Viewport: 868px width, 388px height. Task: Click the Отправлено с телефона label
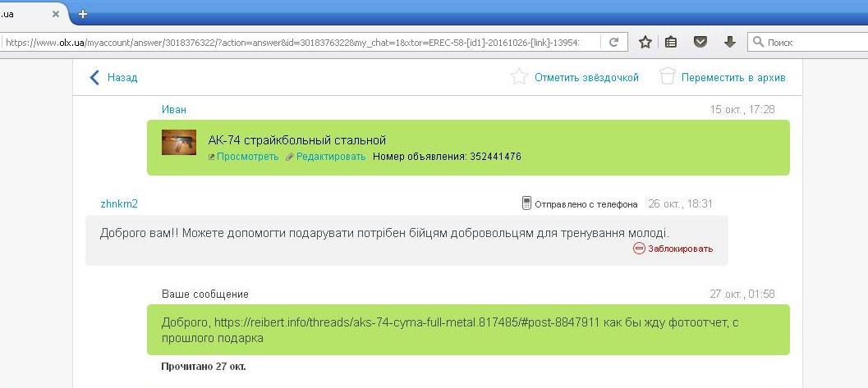[x=586, y=204]
